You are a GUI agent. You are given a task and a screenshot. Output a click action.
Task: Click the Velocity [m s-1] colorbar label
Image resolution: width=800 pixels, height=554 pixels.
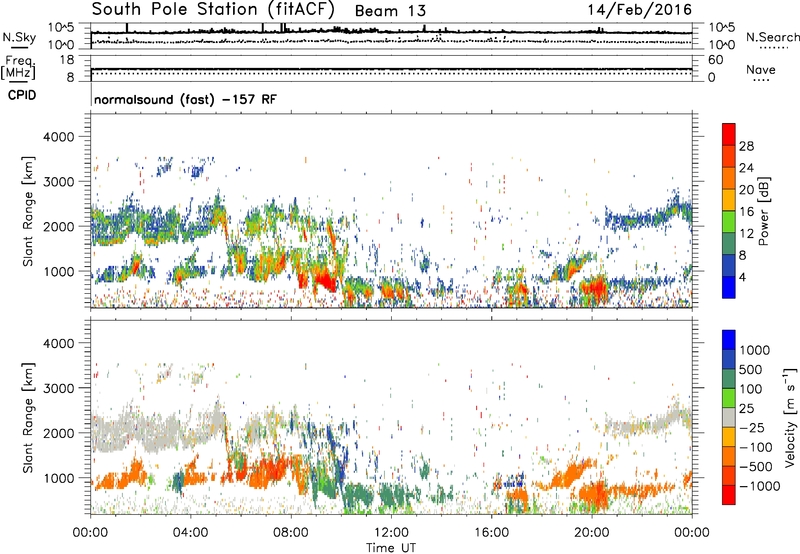coord(789,417)
